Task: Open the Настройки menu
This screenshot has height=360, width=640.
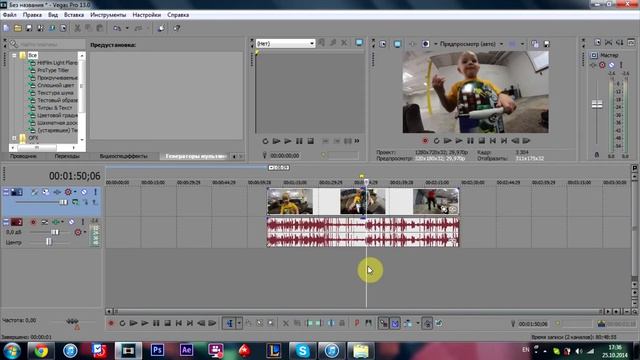Action: [147, 15]
